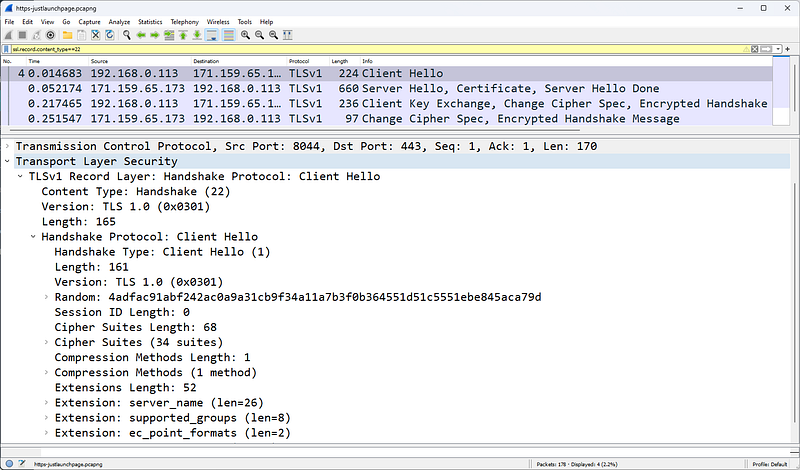The height and width of the screenshot is (470, 800).
Task: Close the capture file toolbar icon
Action: (95, 35)
